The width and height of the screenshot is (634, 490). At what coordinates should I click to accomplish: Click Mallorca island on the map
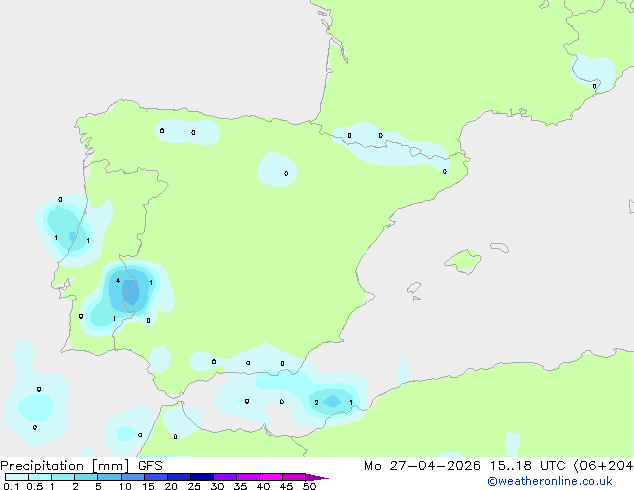click(x=463, y=261)
